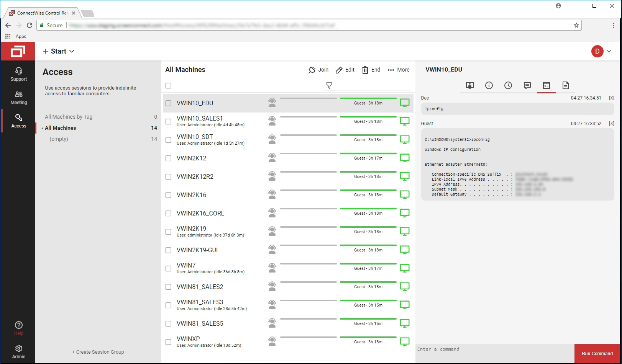Collapse the All Machines session group
622x364 pixels.
(x=42, y=128)
